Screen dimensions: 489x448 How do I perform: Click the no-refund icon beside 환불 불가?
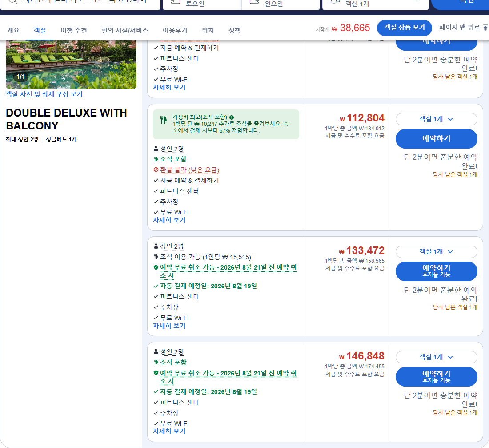coord(156,170)
